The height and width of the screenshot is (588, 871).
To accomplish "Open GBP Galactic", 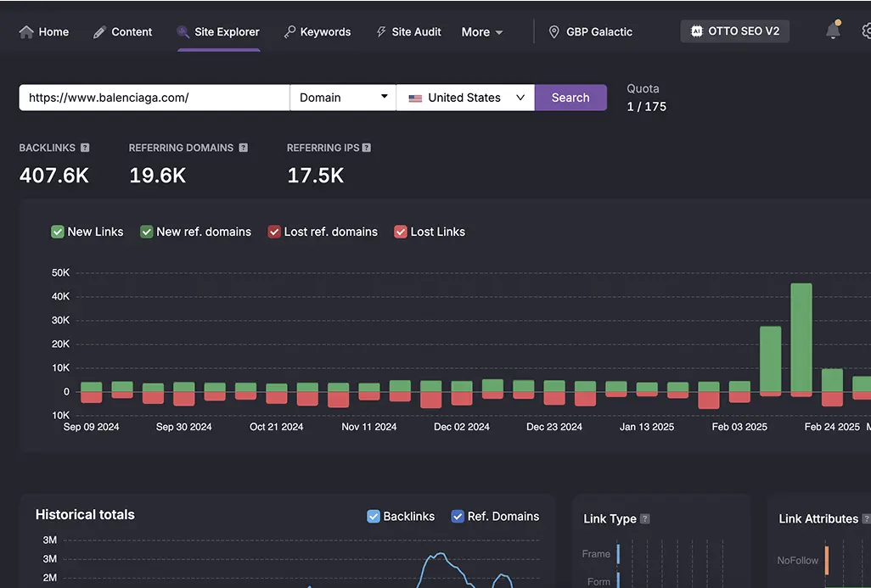I will (591, 32).
